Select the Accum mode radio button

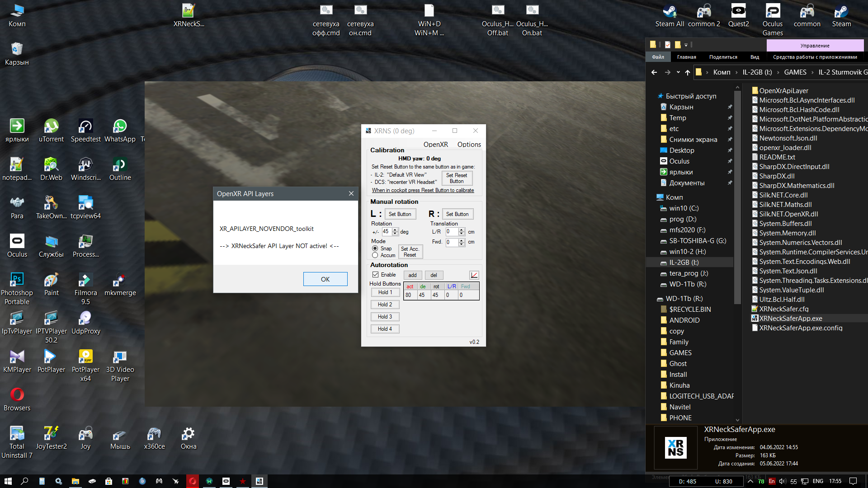[x=375, y=255]
